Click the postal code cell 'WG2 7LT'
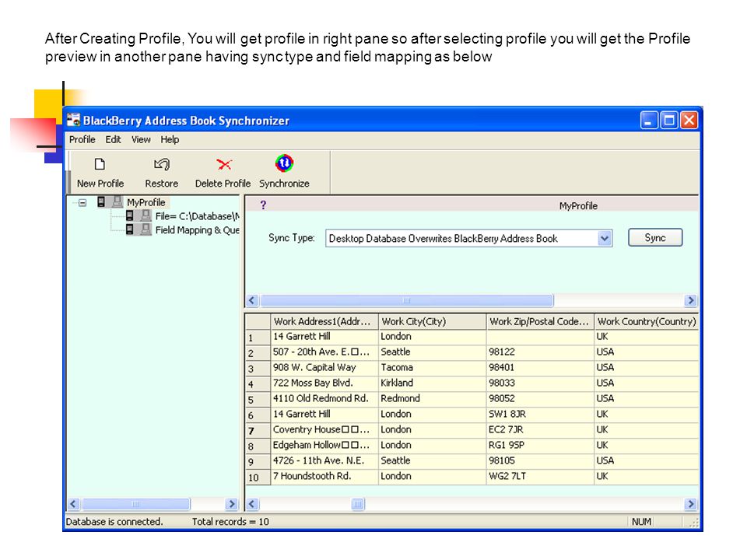 click(540, 476)
